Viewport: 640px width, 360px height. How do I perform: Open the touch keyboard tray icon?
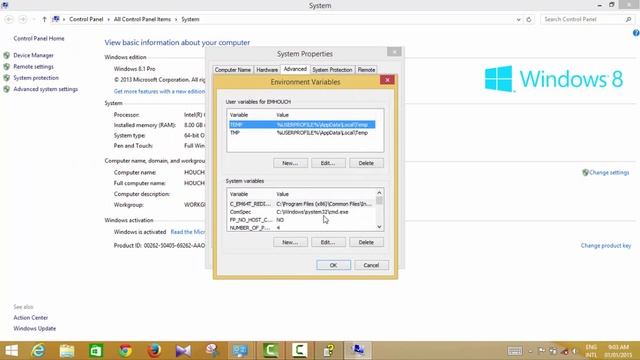tap(515, 351)
